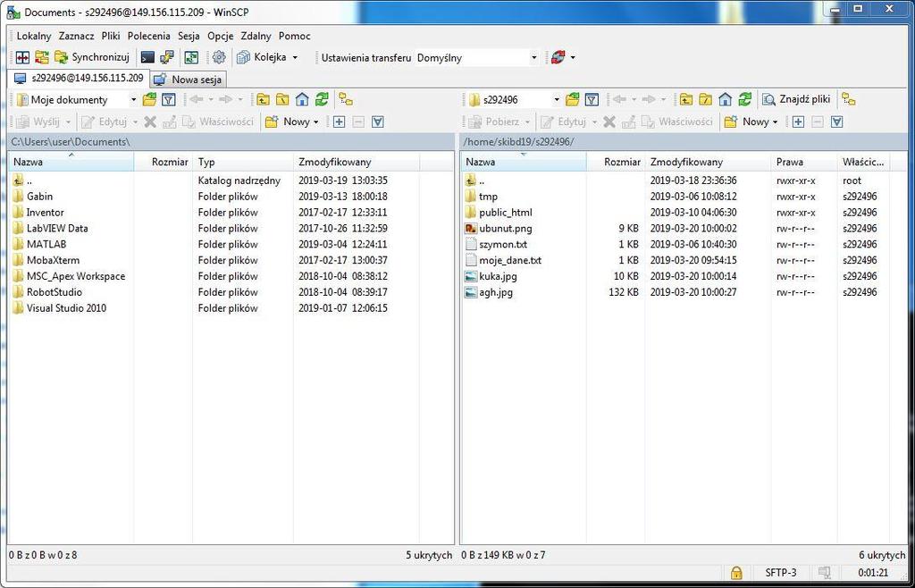915x588 pixels.
Task: Go to local home directory icon
Action: tap(302, 100)
